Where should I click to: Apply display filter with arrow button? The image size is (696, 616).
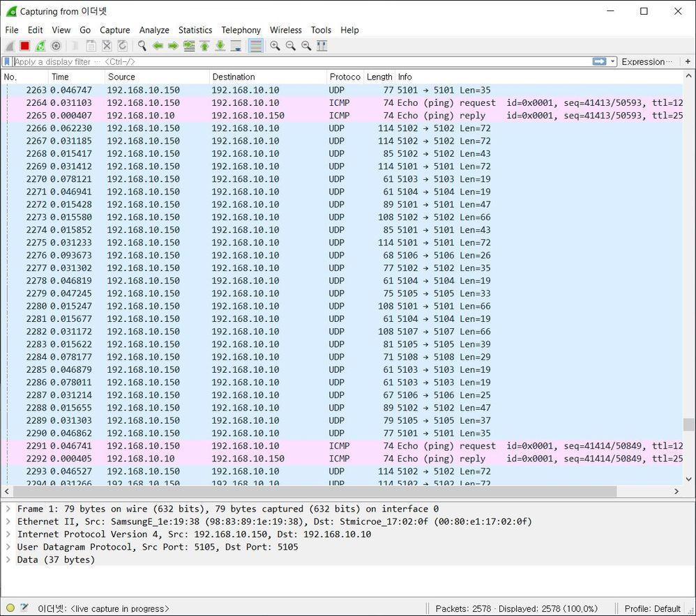(599, 61)
